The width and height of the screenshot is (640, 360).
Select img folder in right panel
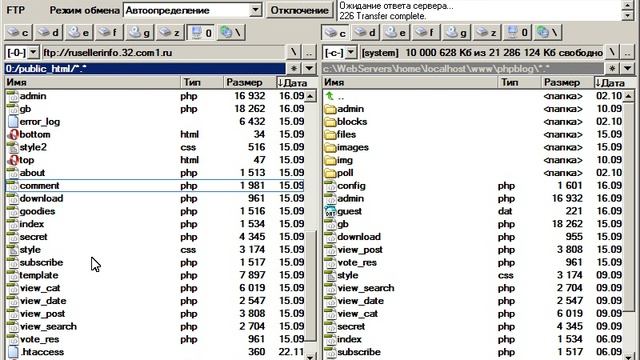click(473, 160)
